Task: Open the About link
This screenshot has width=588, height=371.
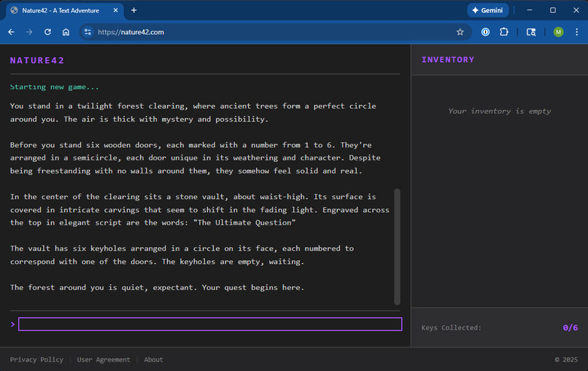Action: (x=153, y=359)
